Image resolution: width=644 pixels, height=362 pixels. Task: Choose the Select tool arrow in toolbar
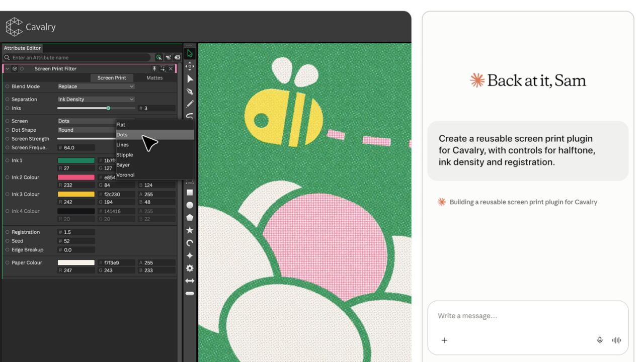[190, 53]
